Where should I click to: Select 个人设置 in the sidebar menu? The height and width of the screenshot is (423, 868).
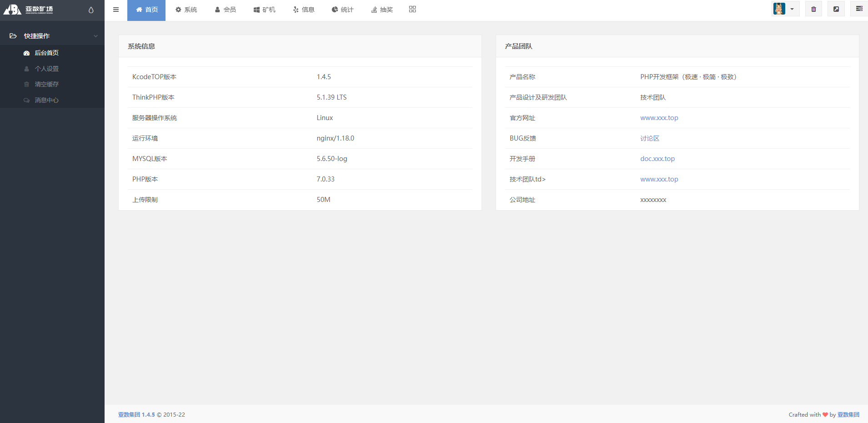[47, 68]
